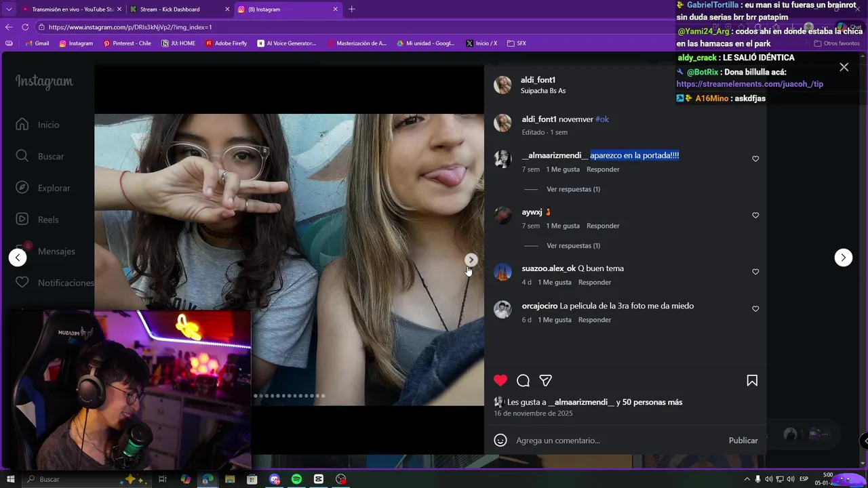Image resolution: width=868 pixels, height=488 pixels.
Task: Unlike the post with red heart
Action: point(500,381)
